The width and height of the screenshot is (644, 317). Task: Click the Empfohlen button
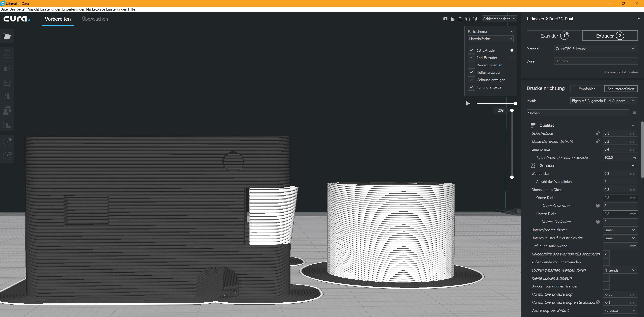pyautogui.click(x=587, y=89)
